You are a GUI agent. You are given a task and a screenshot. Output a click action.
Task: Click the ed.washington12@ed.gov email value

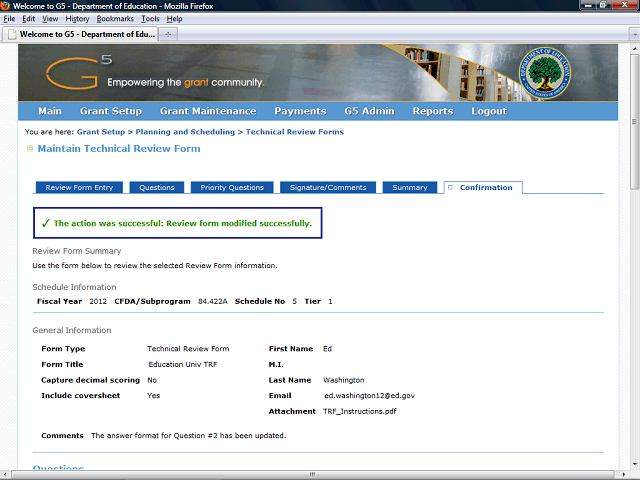(x=369, y=396)
